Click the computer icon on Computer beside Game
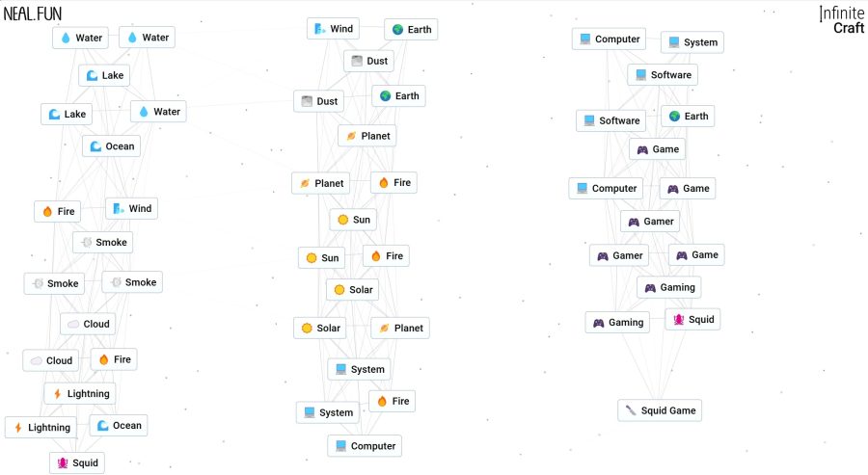Screen dimensions: 868x475 [x=582, y=189]
